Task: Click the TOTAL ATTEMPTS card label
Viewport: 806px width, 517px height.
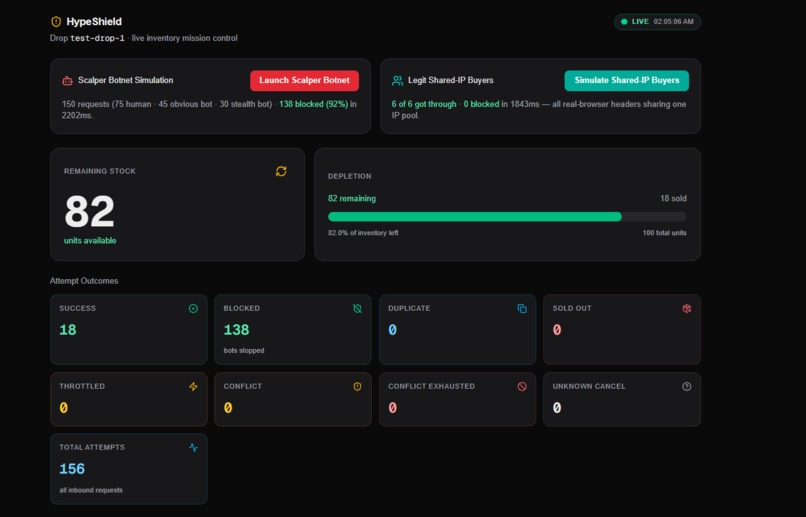Action: pos(92,448)
